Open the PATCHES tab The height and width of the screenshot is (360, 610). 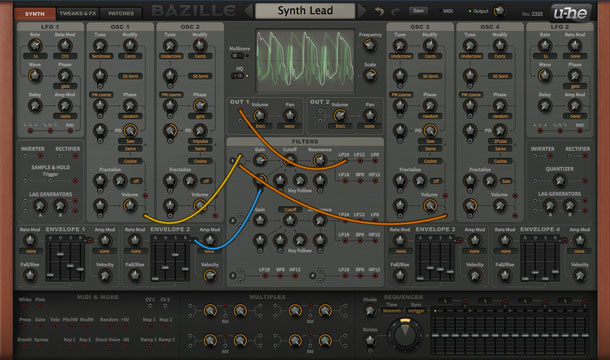pyautogui.click(x=121, y=14)
